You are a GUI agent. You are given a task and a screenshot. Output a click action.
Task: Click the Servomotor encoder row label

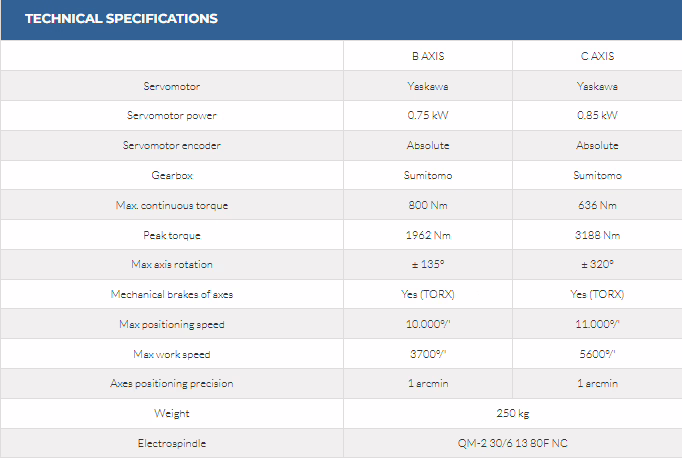point(171,146)
